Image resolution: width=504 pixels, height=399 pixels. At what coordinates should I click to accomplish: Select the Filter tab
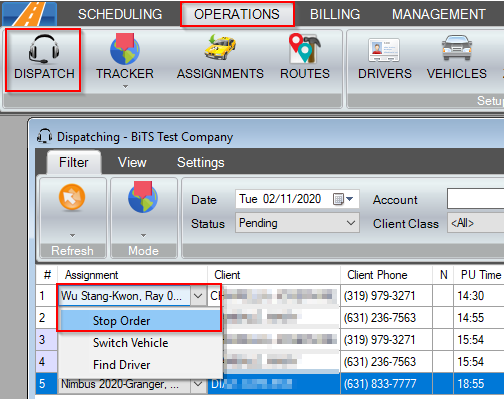(74, 163)
